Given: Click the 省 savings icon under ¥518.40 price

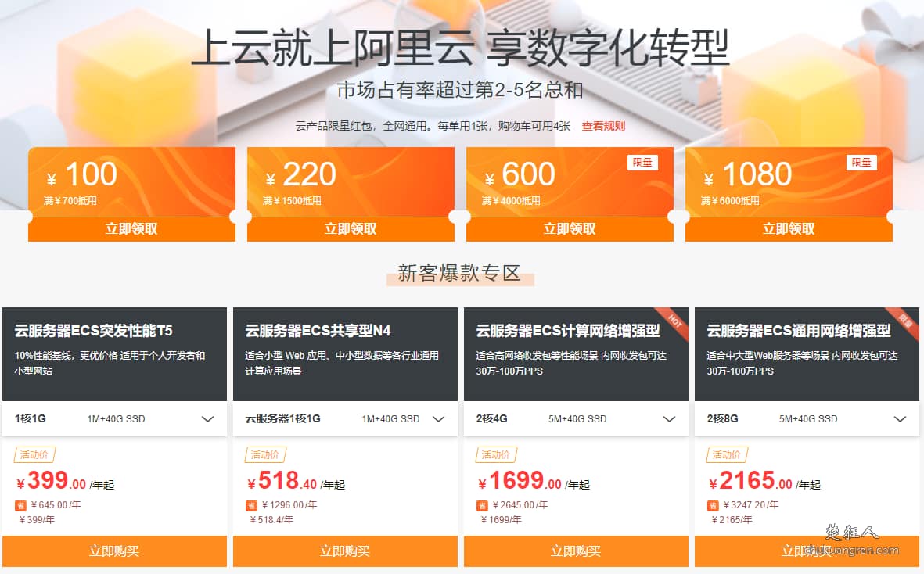Looking at the screenshot, I should 252,506.
